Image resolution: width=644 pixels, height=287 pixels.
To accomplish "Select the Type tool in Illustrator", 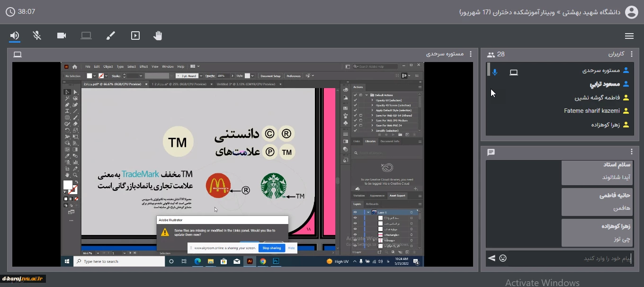I will click(67, 111).
